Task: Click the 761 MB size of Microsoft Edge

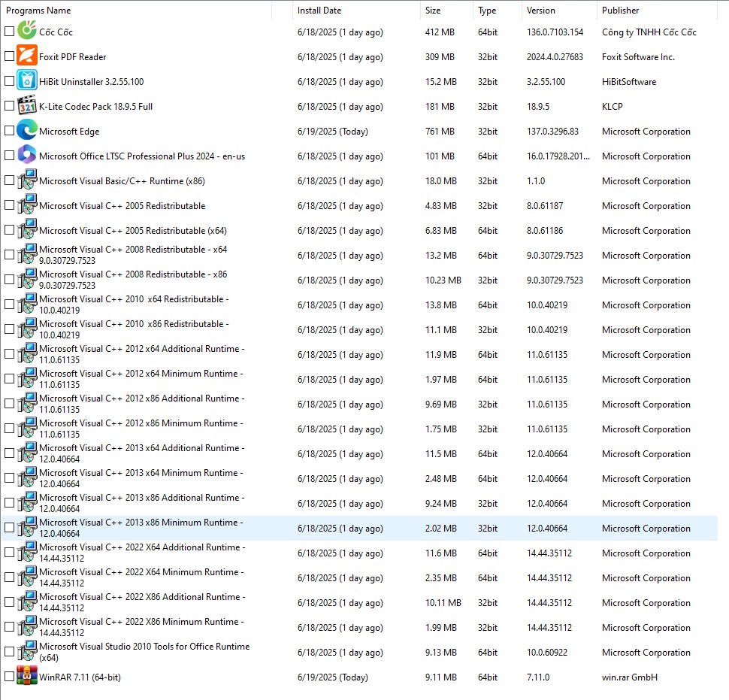Action: pos(440,131)
